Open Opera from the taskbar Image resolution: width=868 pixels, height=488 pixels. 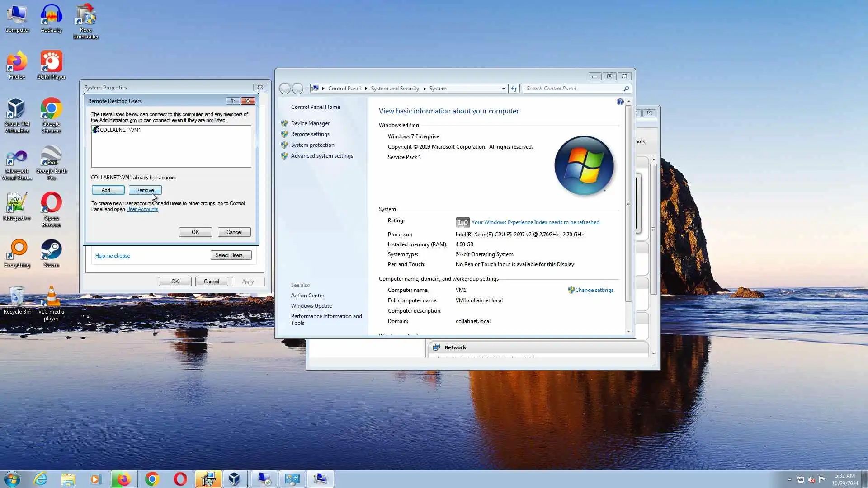pyautogui.click(x=180, y=479)
